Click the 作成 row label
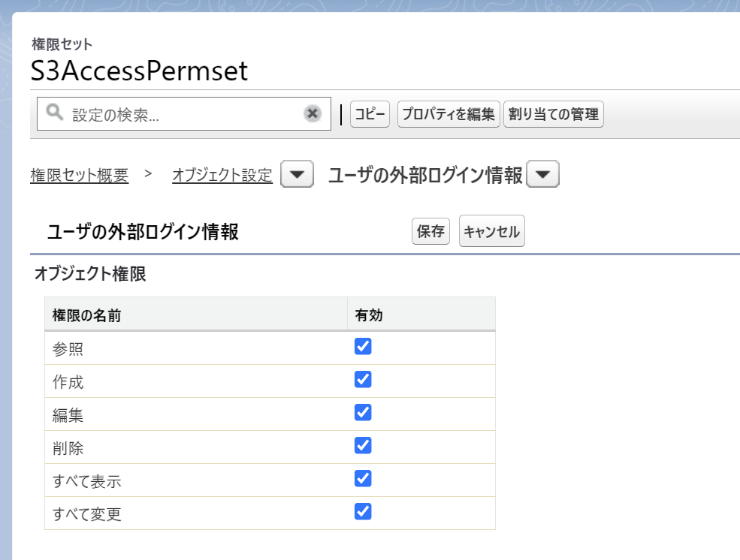Viewport: 740px width, 560px height. pos(68,382)
